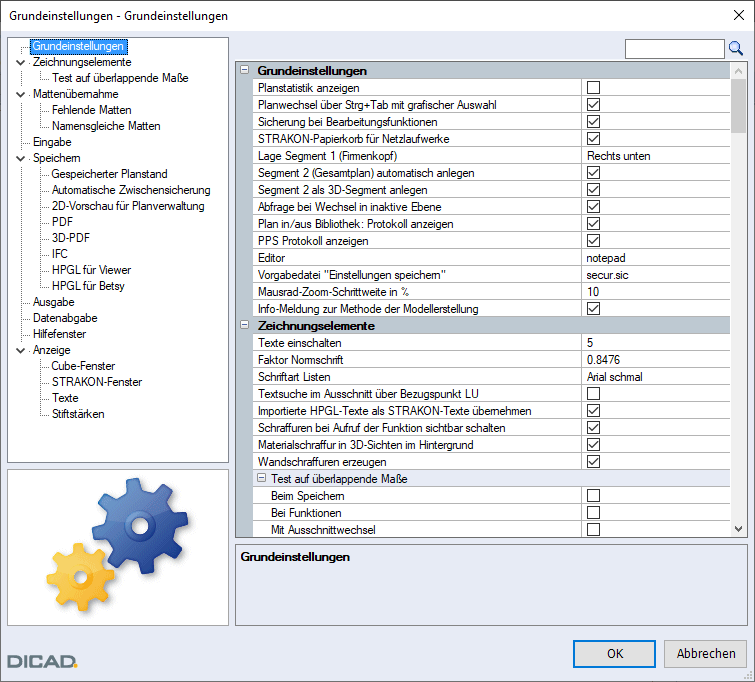
Task: Toggle Sicherung bei Bearbeitungsfunktionen checkbox
Action: (x=593, y=121)
